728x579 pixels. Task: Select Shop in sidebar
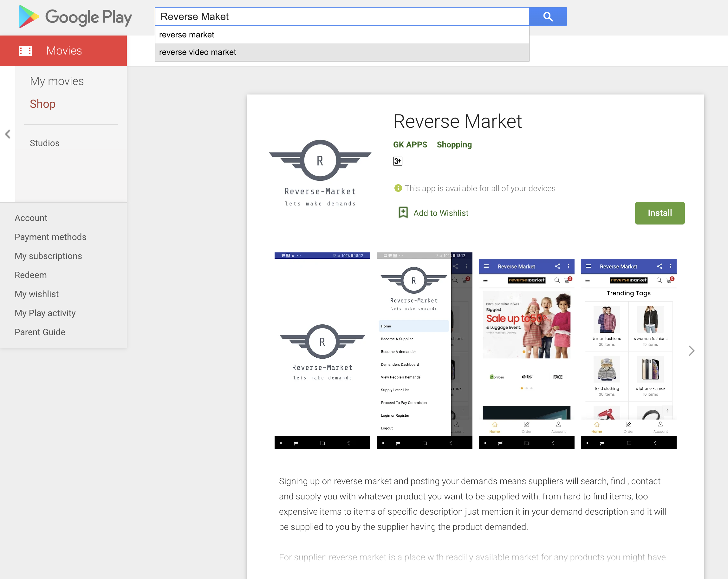(x=42, y=104)
